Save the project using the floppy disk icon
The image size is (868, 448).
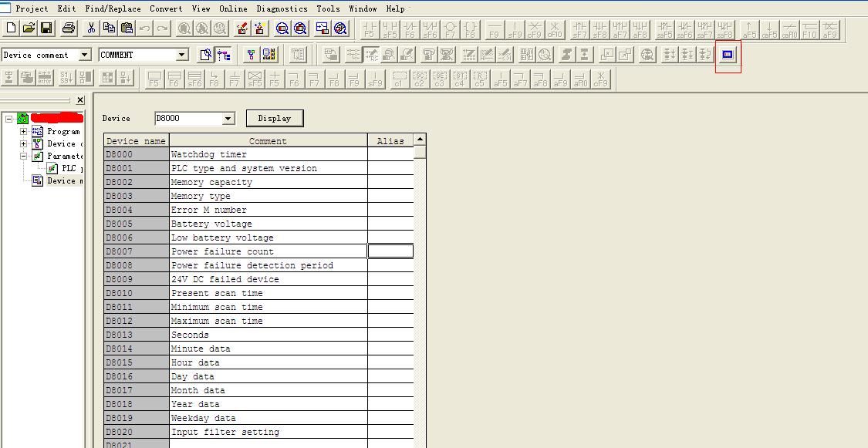coord(46,29)
